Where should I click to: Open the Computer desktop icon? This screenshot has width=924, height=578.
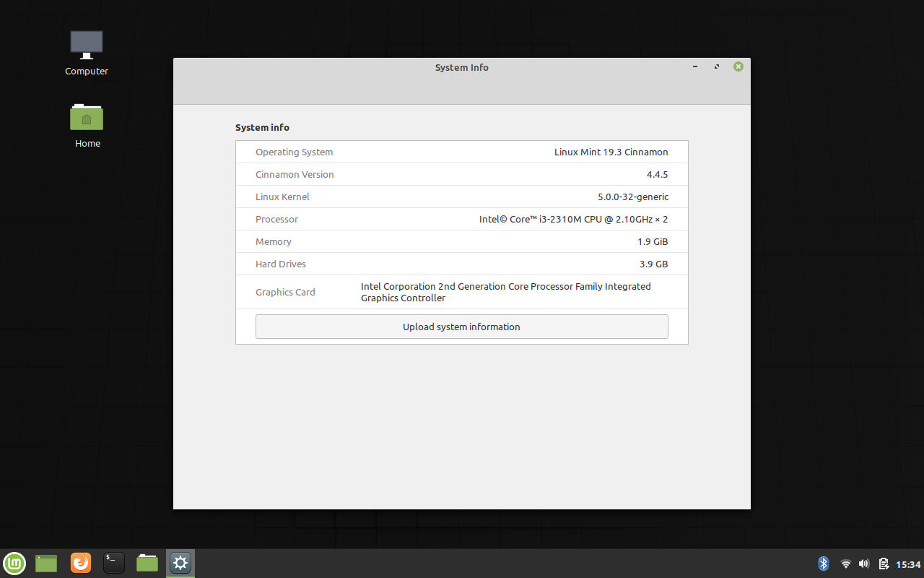coord(87,53)
